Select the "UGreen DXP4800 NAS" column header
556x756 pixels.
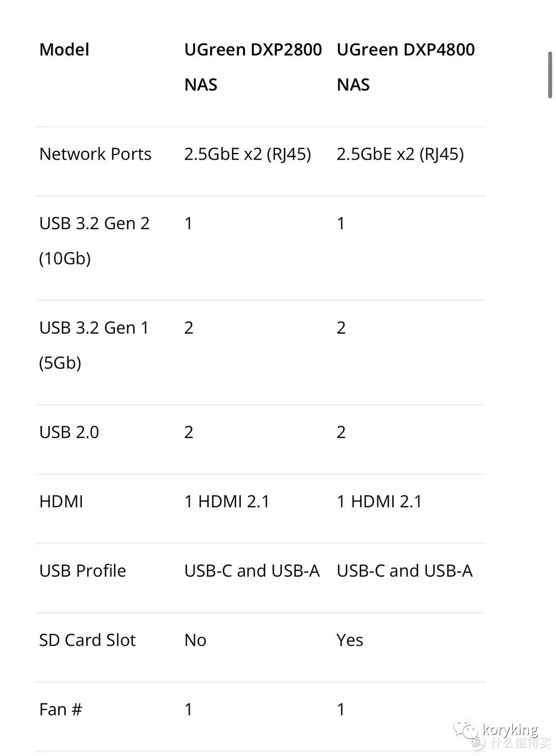pos(405,67)
